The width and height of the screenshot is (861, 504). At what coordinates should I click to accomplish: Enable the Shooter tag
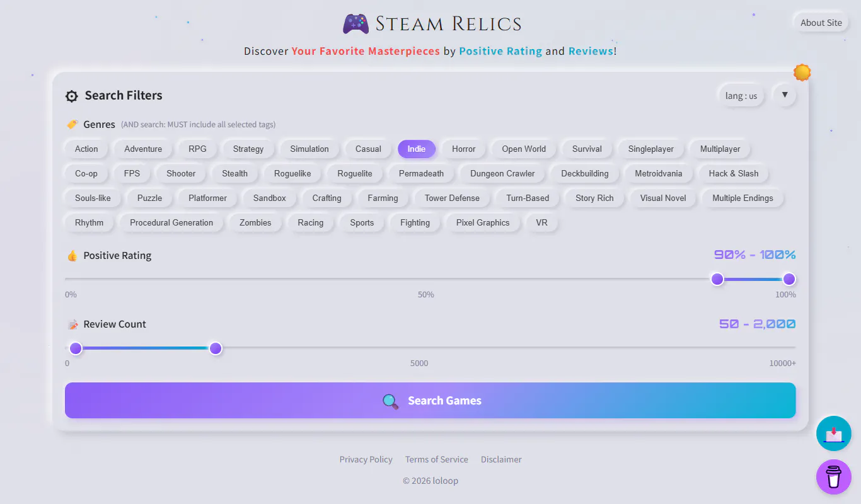click(181, 174)
